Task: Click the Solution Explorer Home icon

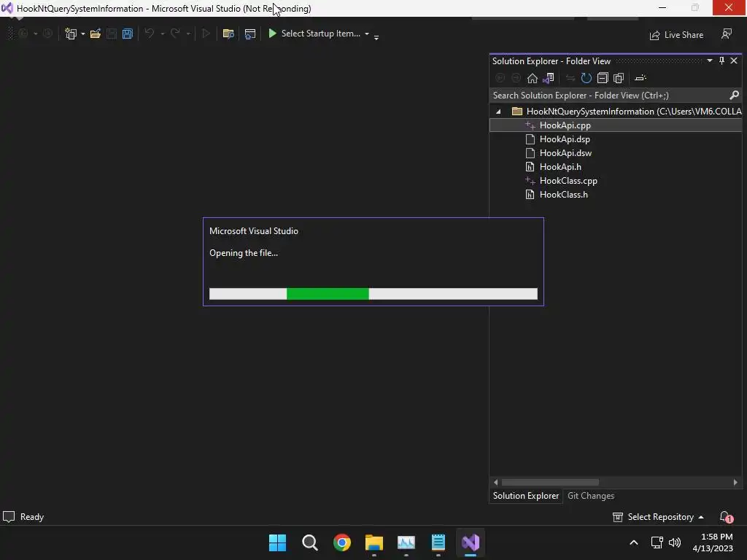Action: pos(532,78)
